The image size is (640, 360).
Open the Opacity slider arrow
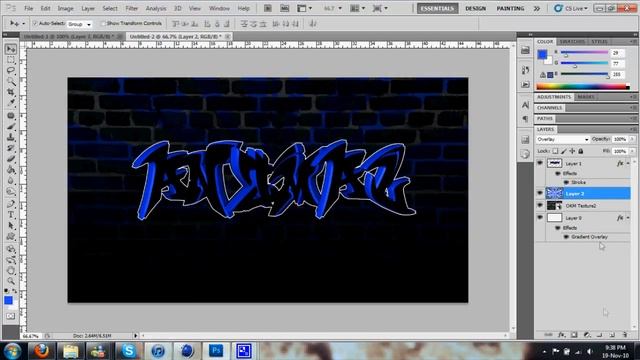tap(632, 139)
